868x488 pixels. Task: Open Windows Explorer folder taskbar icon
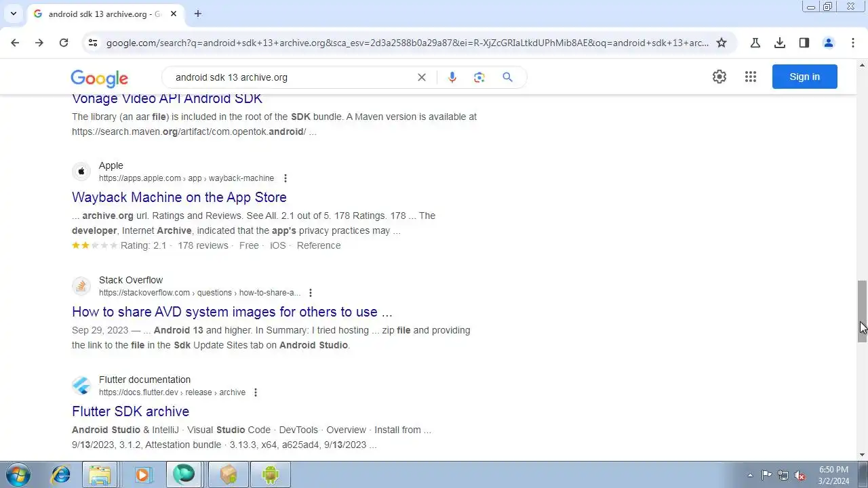coord(100,474)
